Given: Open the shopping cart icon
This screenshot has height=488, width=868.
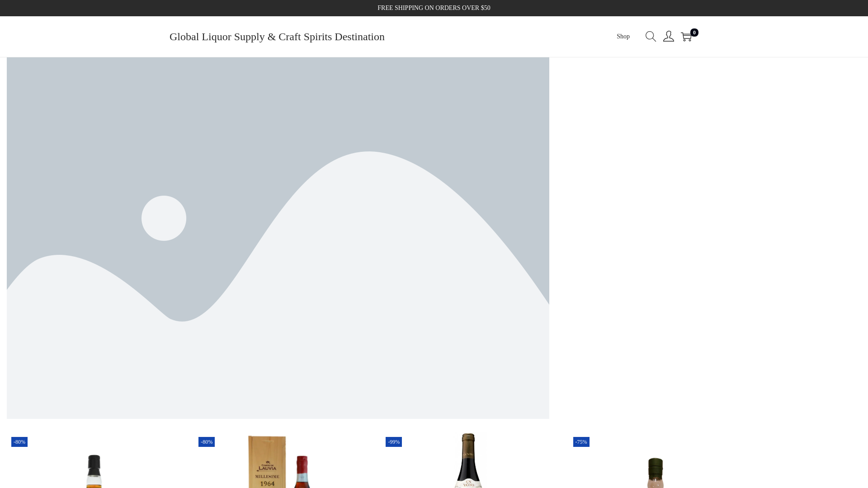Looking at the screenshot, I should [x=686, y=37].
